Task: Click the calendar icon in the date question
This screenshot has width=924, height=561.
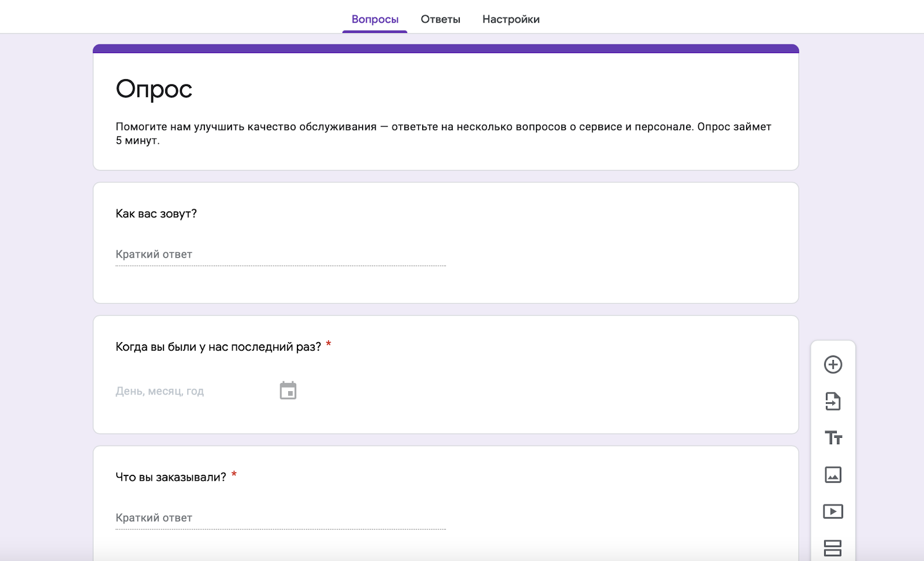Action: [288, 391]
